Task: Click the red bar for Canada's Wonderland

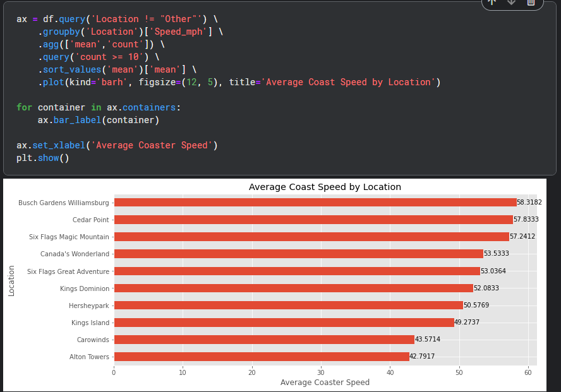Action: [299, 254]
